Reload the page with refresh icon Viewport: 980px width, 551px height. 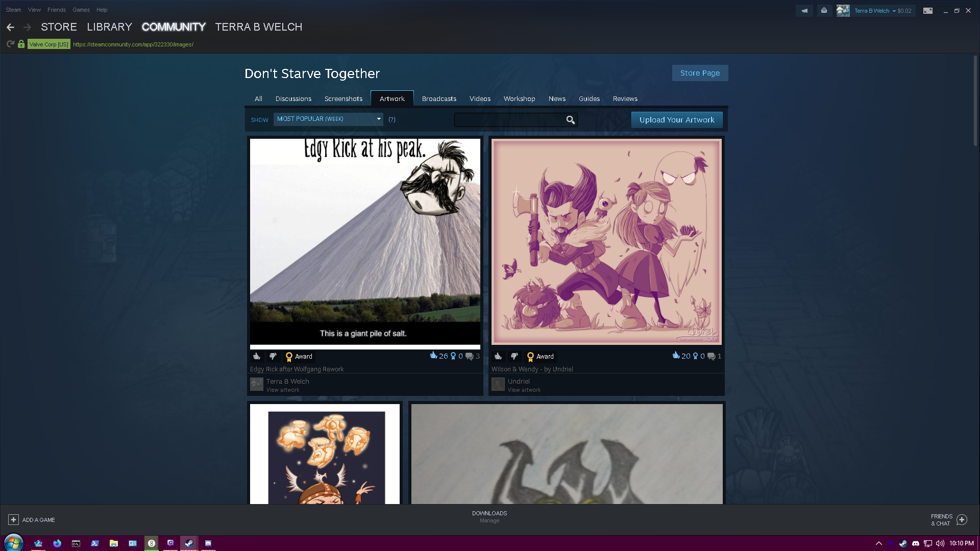pos(10,44)
